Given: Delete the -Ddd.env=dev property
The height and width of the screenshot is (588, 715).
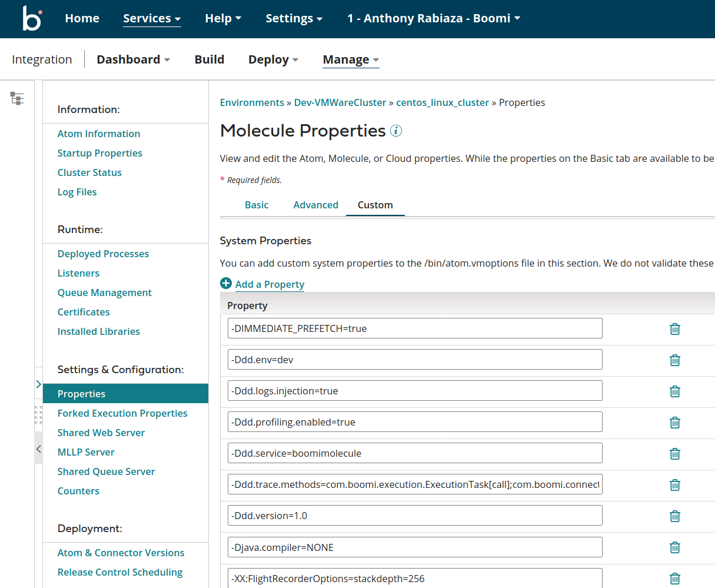Looking at the screenshot, I should [x=675, y=360].
